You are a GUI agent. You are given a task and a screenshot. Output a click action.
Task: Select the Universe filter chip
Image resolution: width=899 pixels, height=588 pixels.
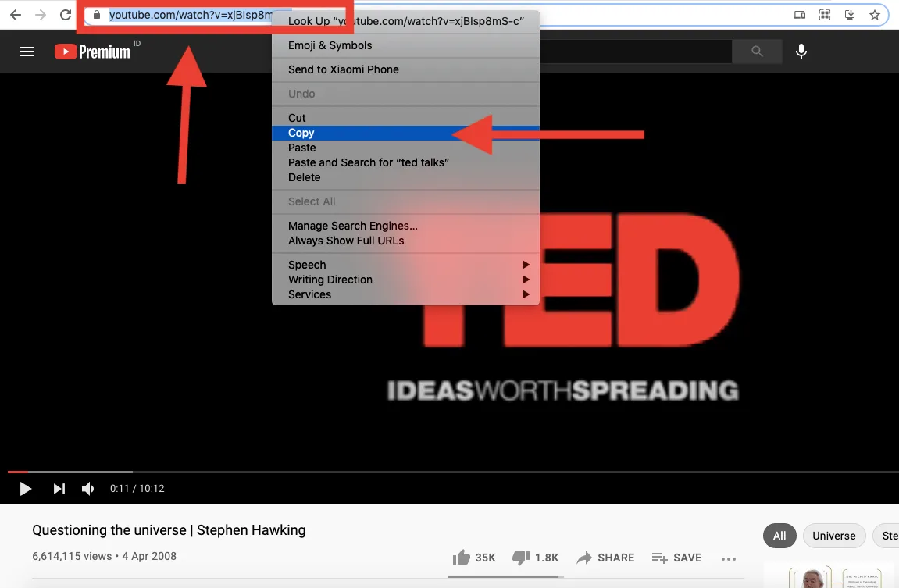[x=833, y=536]
